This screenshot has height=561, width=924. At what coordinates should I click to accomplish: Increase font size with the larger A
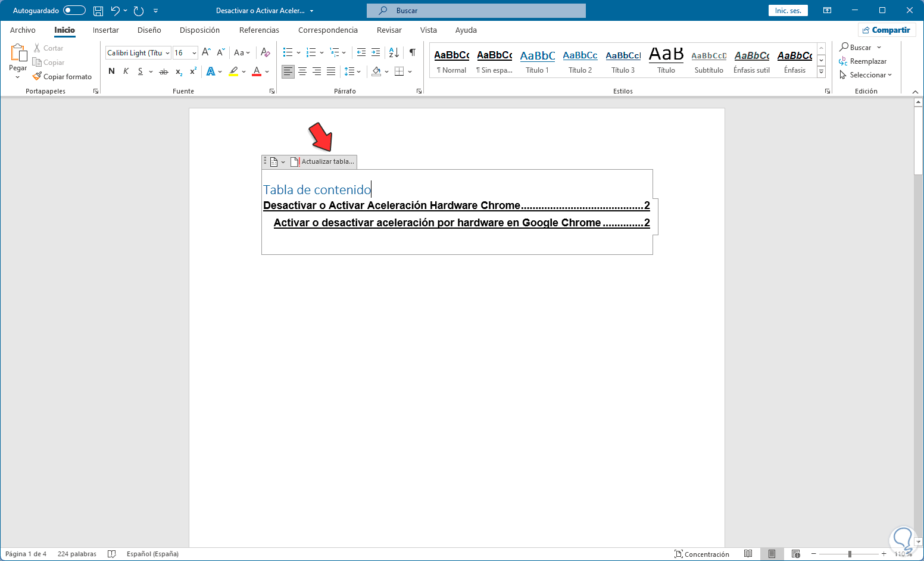[x=206, y=52]
